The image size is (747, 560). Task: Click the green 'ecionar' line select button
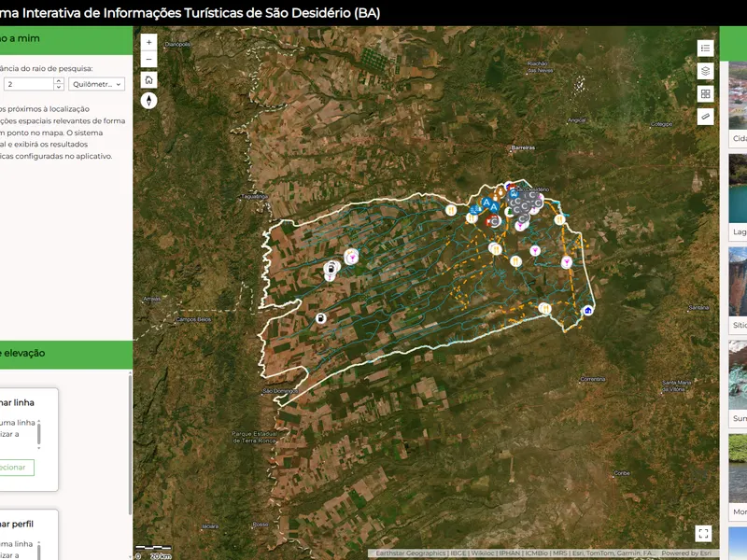pos(16,468)
